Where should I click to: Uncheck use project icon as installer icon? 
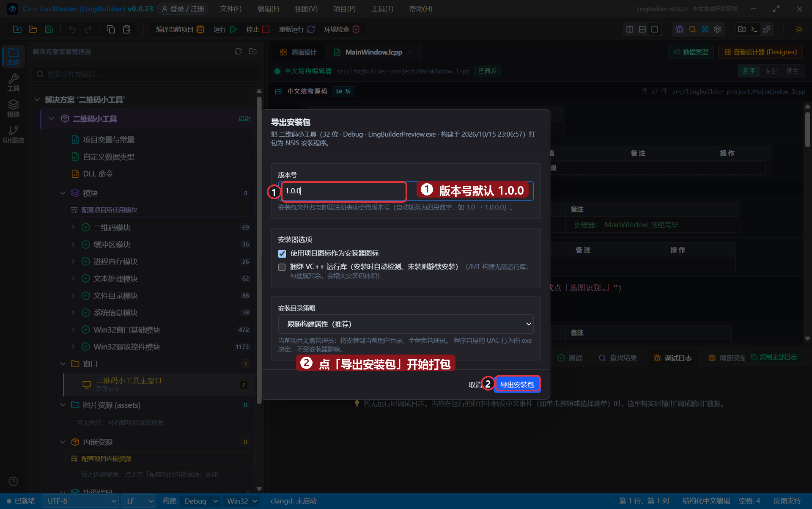point(282,253)
